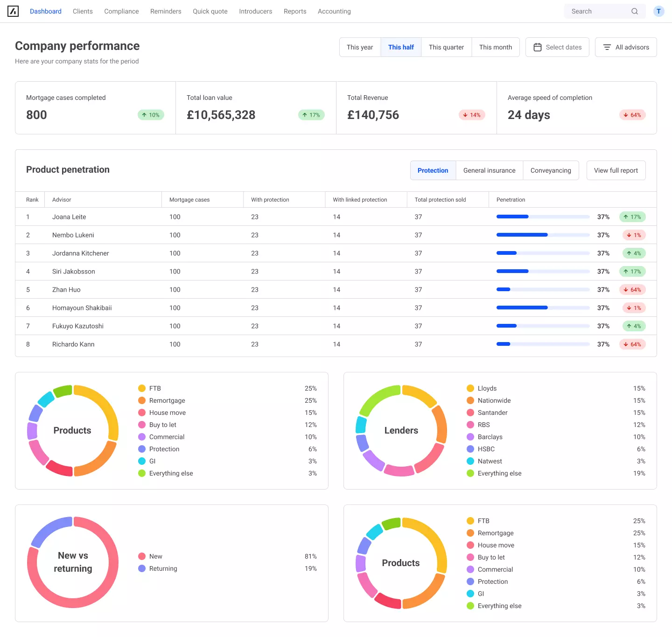Viewport: 672px width, 637px height.
Task: Select the This quarter period toggle
Action: pos(446,47)
